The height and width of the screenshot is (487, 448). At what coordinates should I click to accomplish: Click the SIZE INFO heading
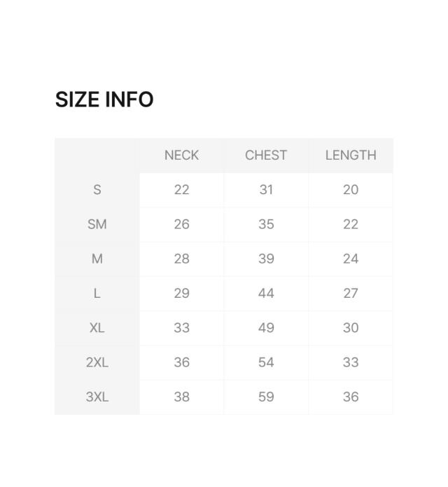pyautogui.click(x=104, y=100)
